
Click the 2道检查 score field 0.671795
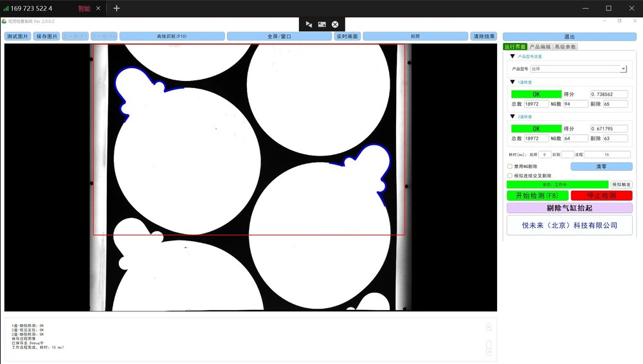click(x=608, y=129)
